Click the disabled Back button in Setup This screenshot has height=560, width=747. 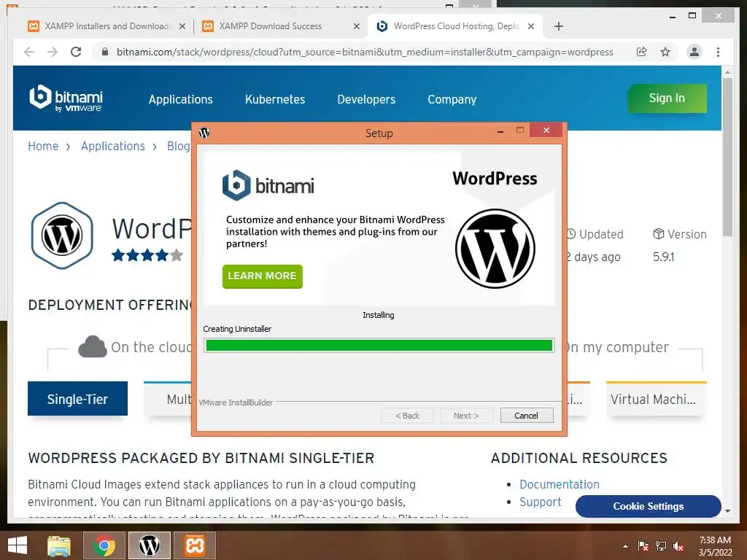tap(407, 415)
